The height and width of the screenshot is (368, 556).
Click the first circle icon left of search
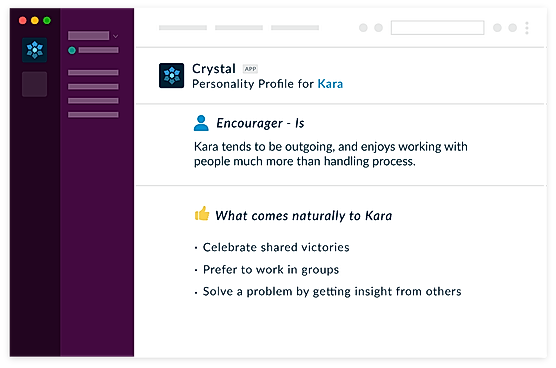click(363, 28)
